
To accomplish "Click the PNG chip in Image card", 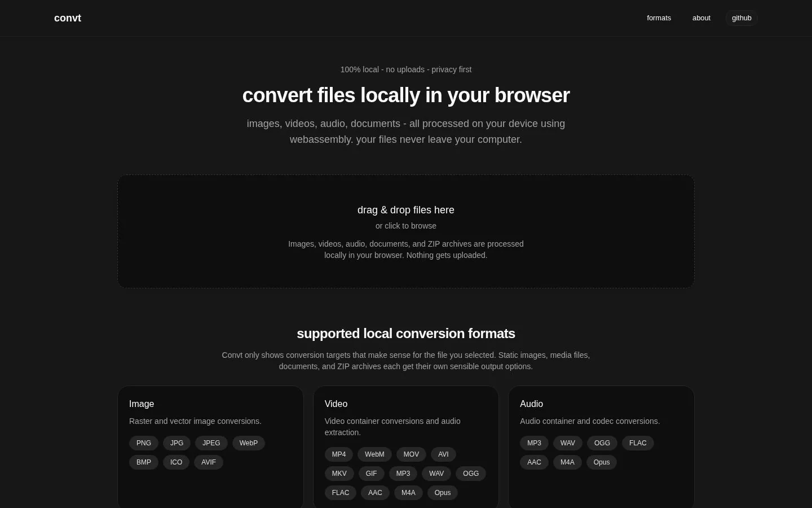I will pyautogui.click(x=144, y=443).
